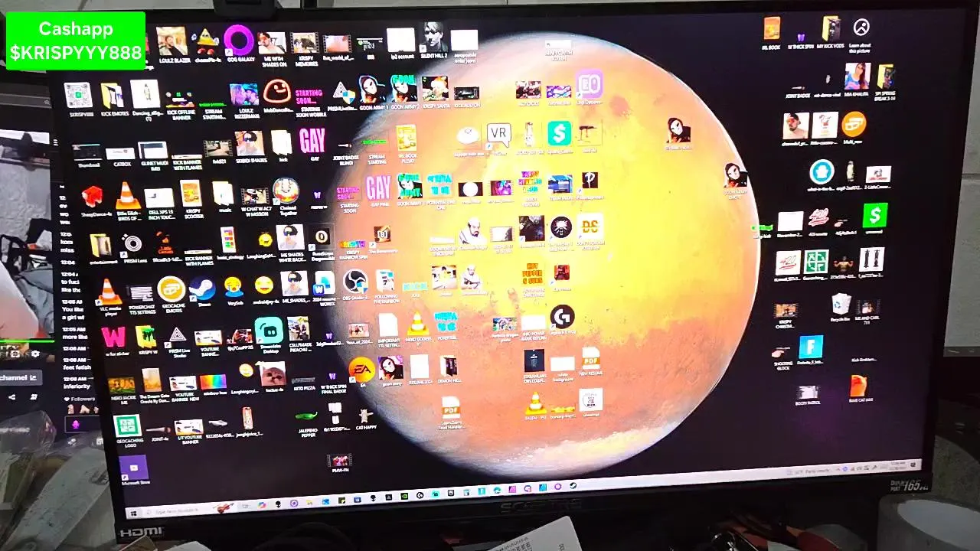980x551 pixels.
Task: Select the HOT PEPPER 5 SUBS image
Action: 533,280
